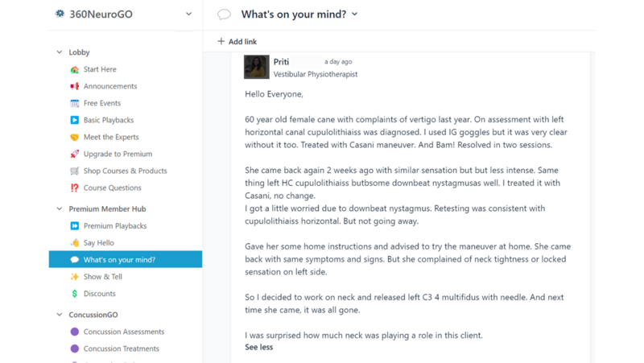Click the megaphone icon next to Announcements

(75, 86)
